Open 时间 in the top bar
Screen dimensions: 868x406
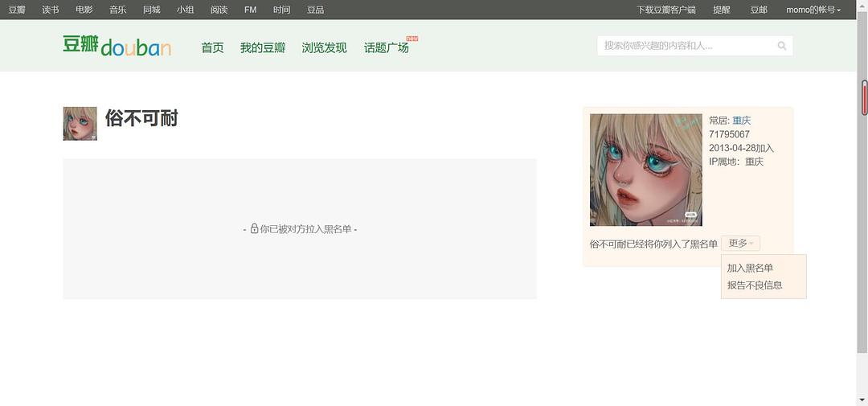(x=282, y=10)
